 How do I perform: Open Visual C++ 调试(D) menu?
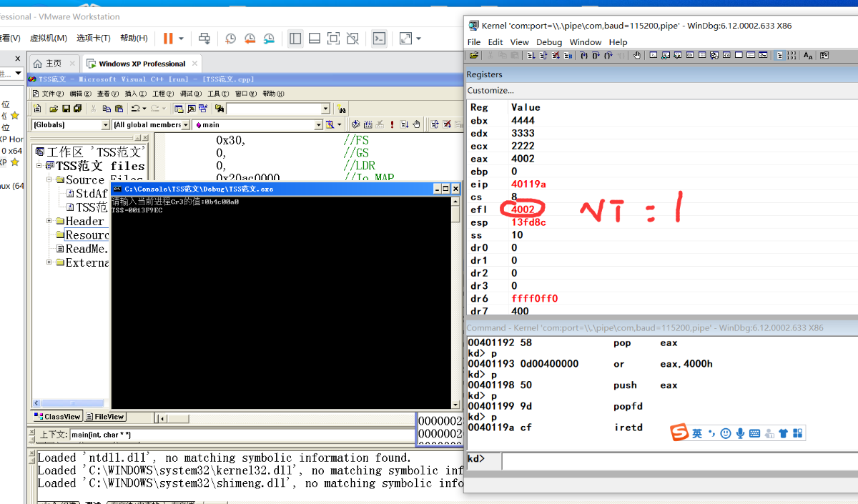click(x=190, y=94)
